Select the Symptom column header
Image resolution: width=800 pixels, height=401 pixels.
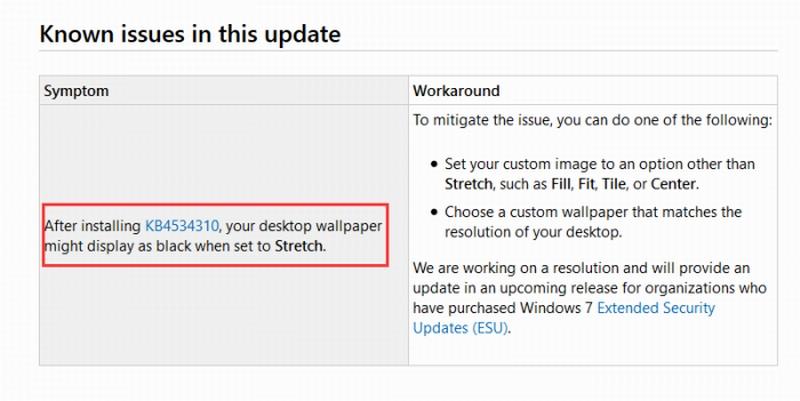coord(77,91)
